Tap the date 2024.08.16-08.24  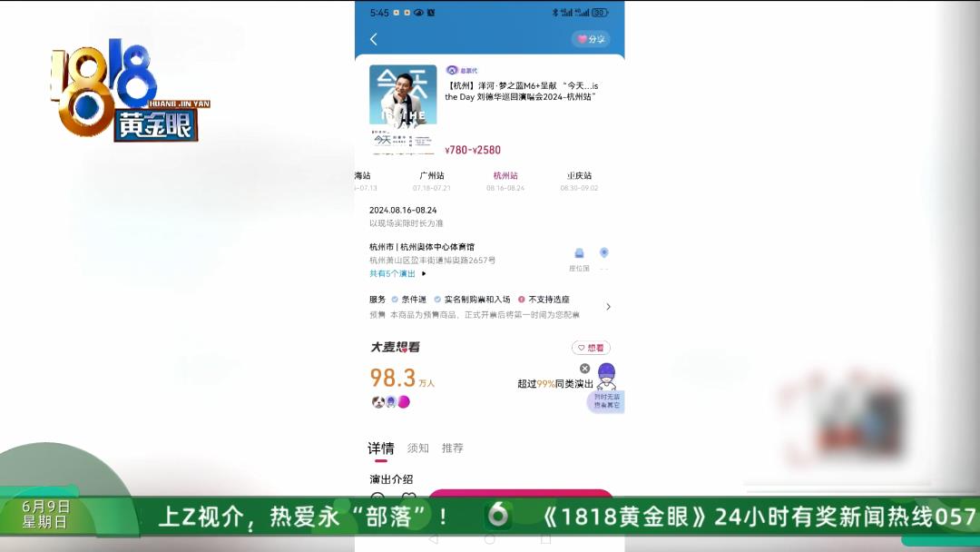403,210
